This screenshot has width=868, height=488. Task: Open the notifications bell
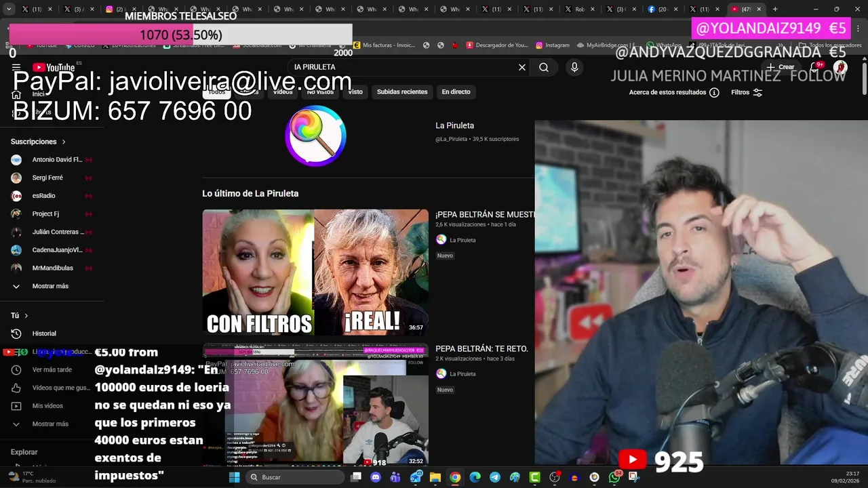[814, 67]
